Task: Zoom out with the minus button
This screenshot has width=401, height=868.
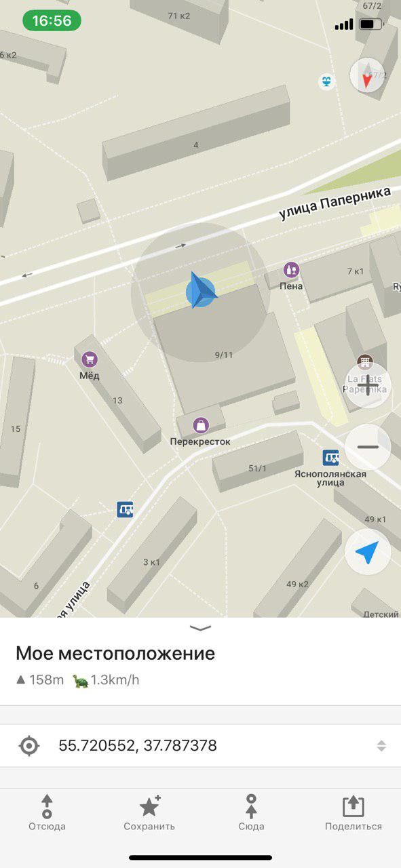Action: [368, 448]
